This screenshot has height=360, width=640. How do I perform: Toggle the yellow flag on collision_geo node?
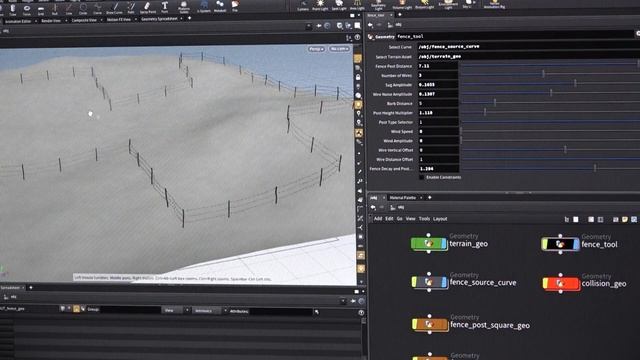[x=545, y=284]
